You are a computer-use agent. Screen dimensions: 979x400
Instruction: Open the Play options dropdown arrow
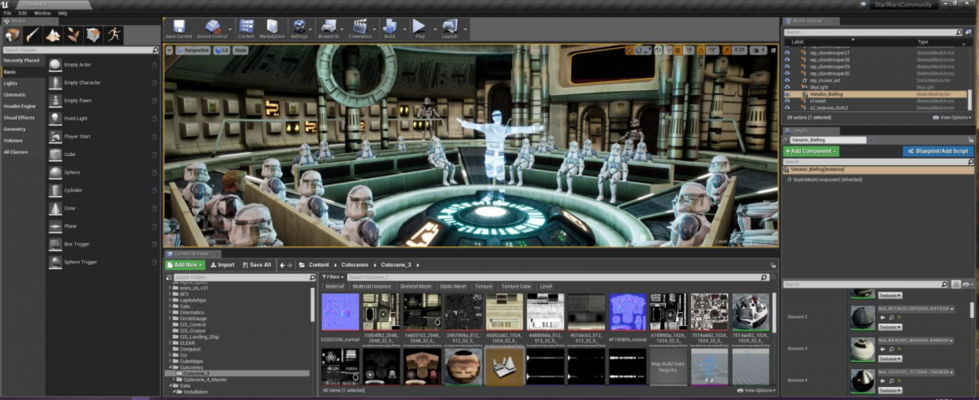coord(433,29)
